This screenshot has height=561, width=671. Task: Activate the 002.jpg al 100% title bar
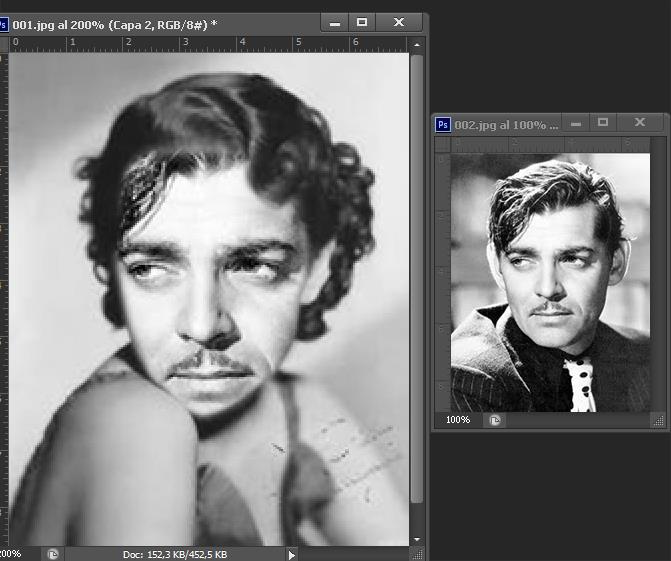click(506, 125)
